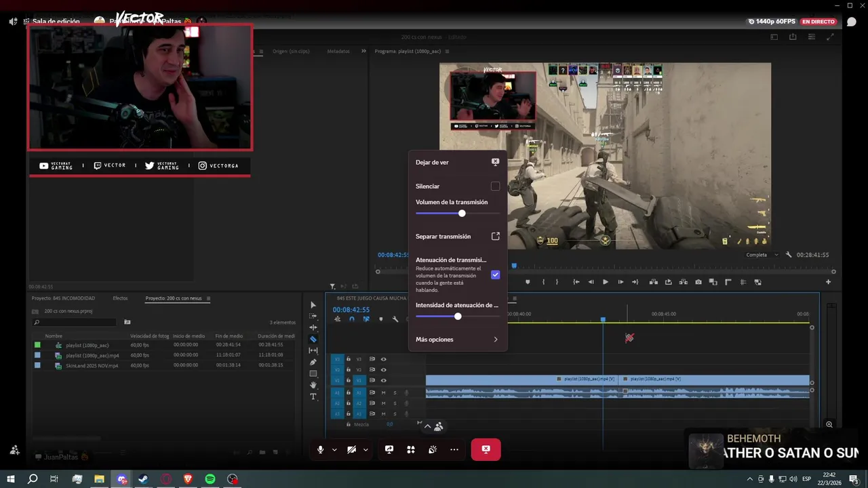This screenshot has width=868, height=488.
Task: Select the Slip tool in Premiere's toolbar
Action: point(313,350)
